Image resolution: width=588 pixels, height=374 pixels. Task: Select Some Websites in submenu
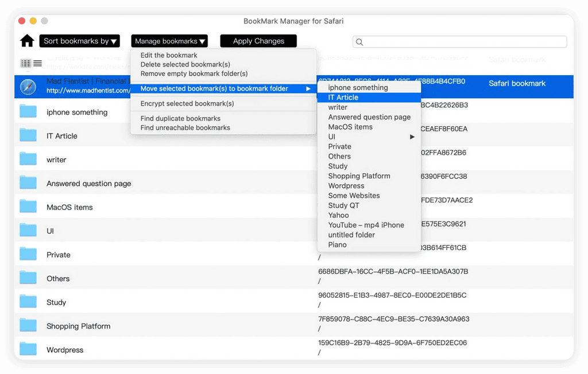pos(369,196)
